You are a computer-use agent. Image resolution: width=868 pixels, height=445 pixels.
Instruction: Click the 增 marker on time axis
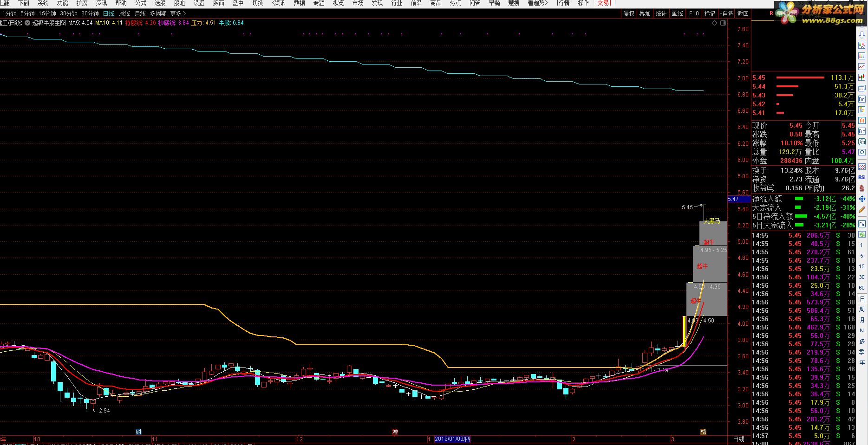click(x=395, y=432)
